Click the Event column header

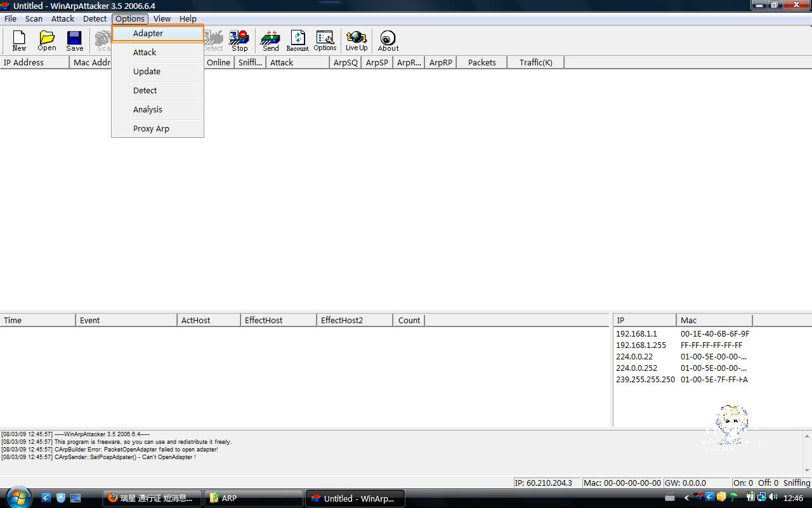click(127, 320)
